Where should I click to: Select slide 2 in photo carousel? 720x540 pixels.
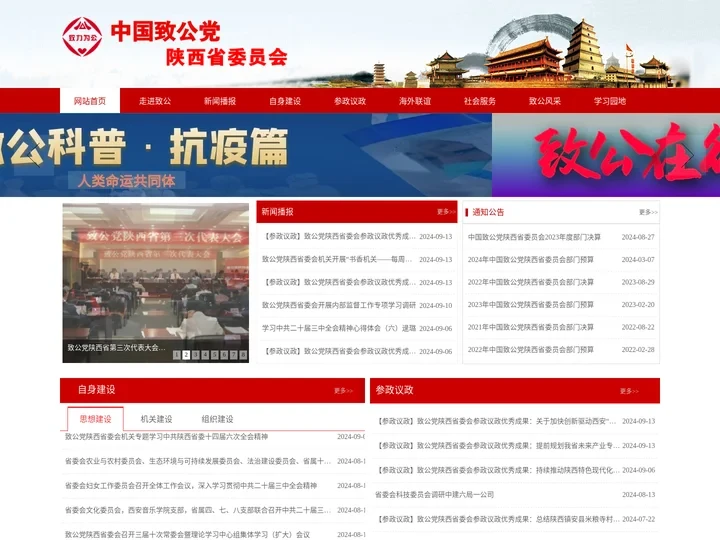click(x=186, y=354)
